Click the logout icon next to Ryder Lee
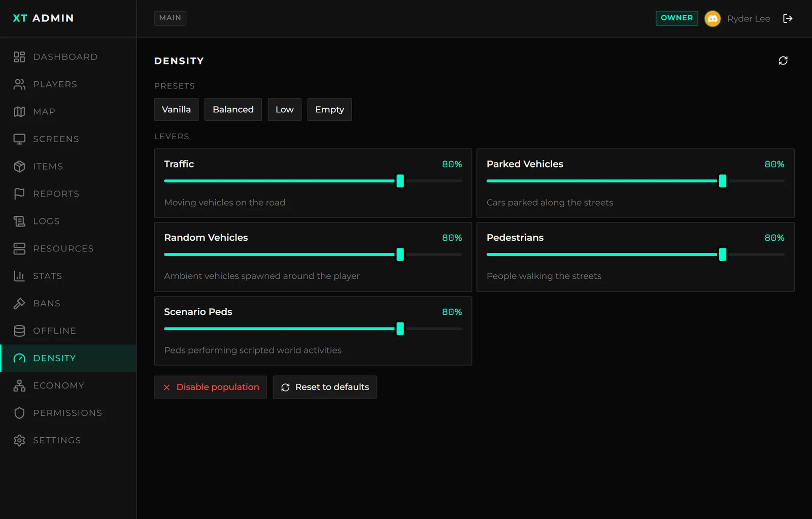Image resolution: width=812 pixels, height=519 pixels. 788,19
